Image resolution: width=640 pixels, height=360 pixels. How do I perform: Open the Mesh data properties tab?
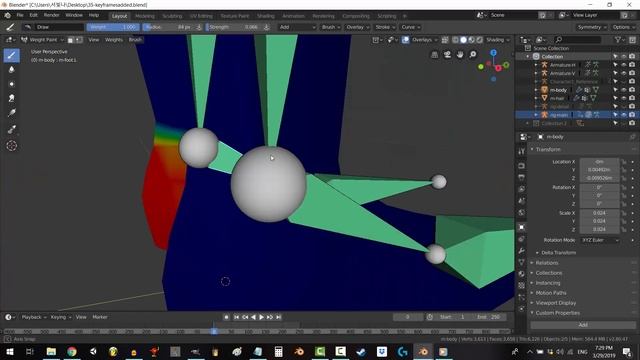(x=522, y=262)
